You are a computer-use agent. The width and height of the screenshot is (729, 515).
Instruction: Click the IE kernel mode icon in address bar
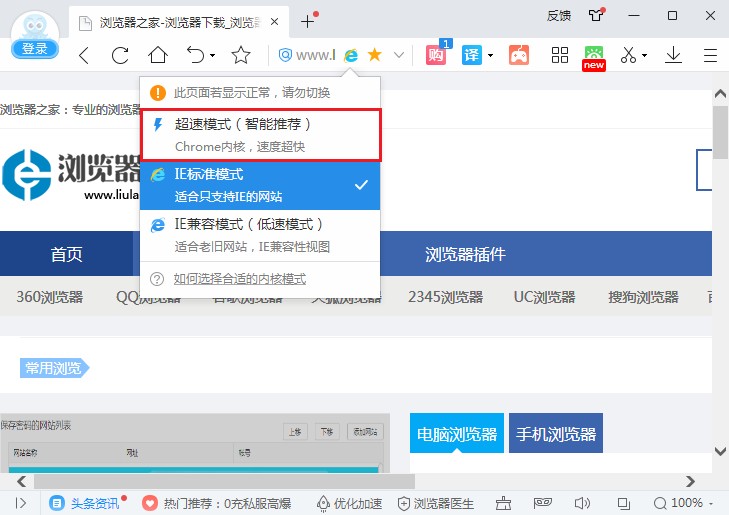pyautogui.click(x=351, y=55)
